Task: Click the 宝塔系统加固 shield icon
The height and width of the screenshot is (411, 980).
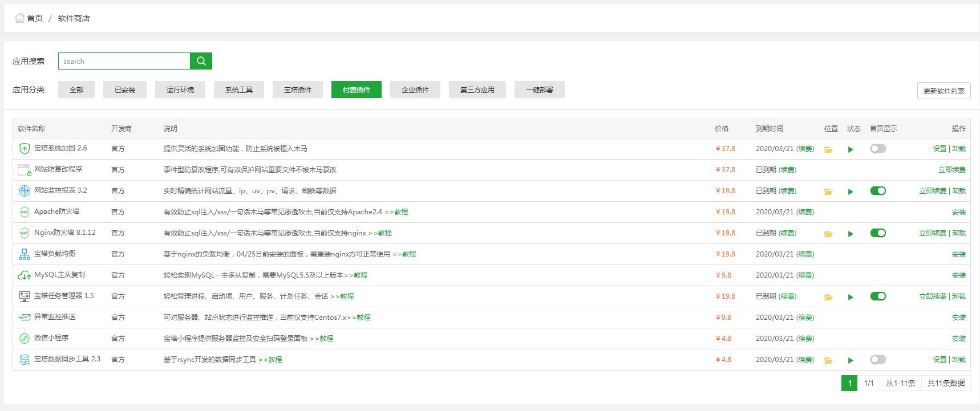Action: coord(25,149)
